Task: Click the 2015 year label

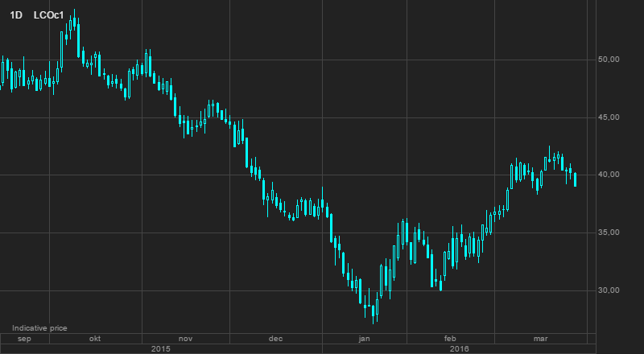Action: (161, 349)
